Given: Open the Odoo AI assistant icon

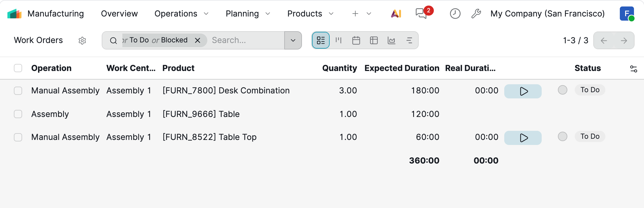Looking at the screenshot, I should point(396,14).
